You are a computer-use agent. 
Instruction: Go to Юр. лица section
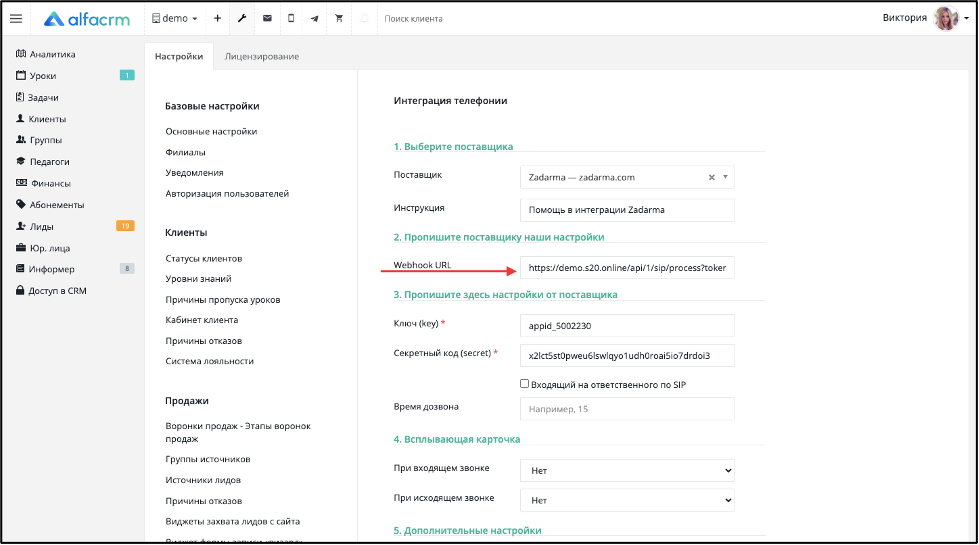point(42,248)
